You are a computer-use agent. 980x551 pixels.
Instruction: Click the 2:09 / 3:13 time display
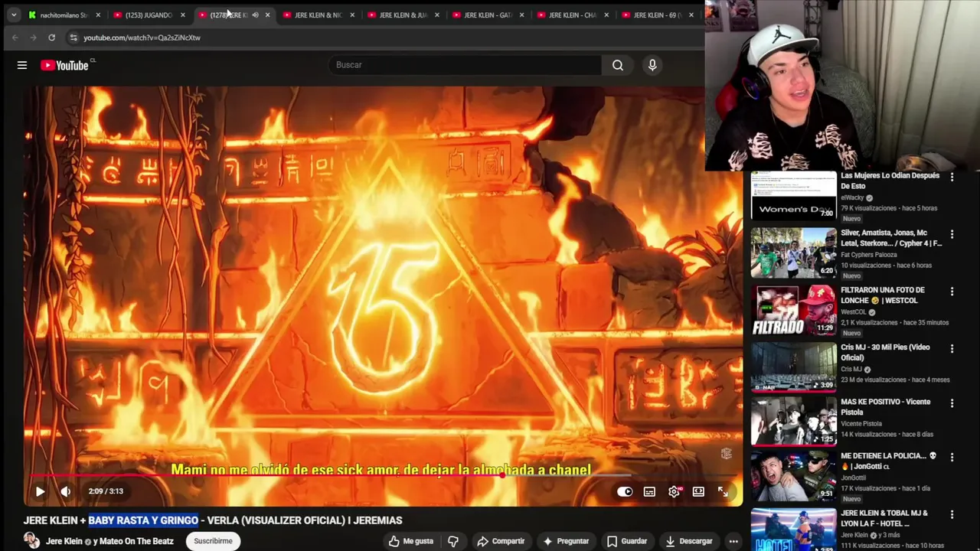(x=106, y=491)
